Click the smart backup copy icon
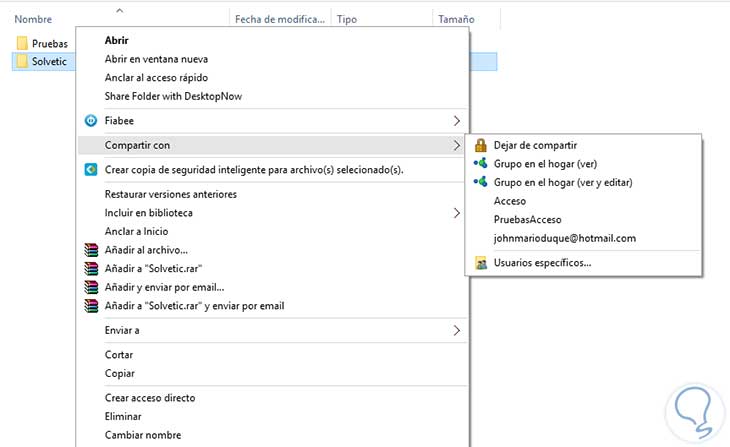The image size is (730, 447). click(x=92, y=169)
